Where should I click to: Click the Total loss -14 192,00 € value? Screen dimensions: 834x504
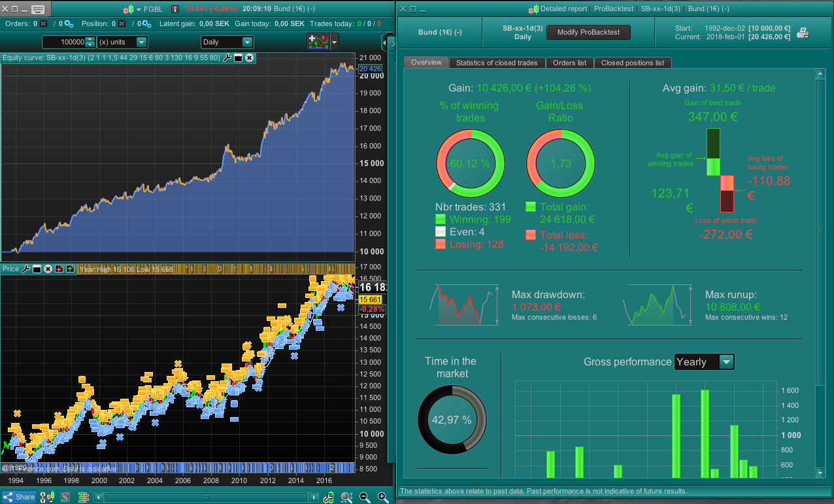click(x=569, y=248)
